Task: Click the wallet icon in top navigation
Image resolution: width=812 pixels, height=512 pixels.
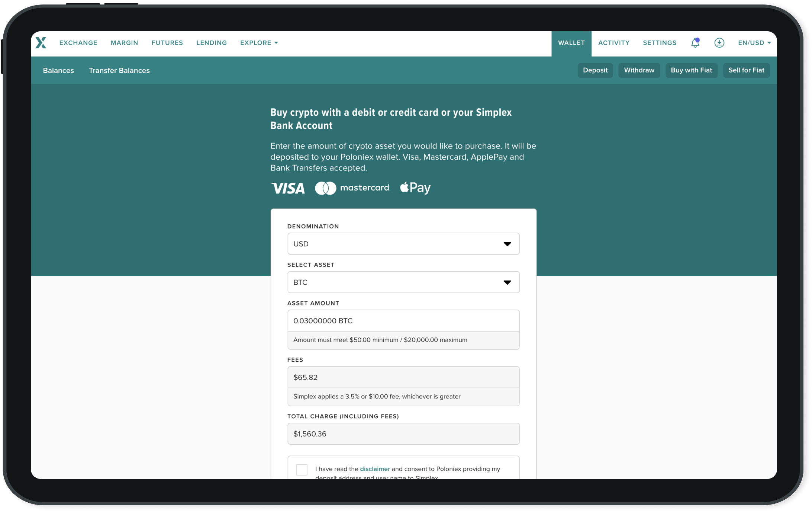Action: pyautogui.click(x=718, y=42)
